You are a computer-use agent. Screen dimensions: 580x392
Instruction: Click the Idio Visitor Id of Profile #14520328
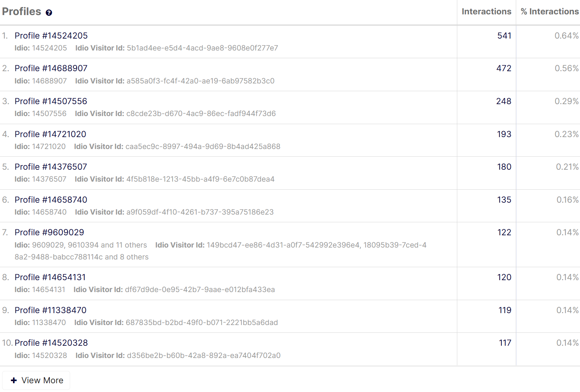203,356
